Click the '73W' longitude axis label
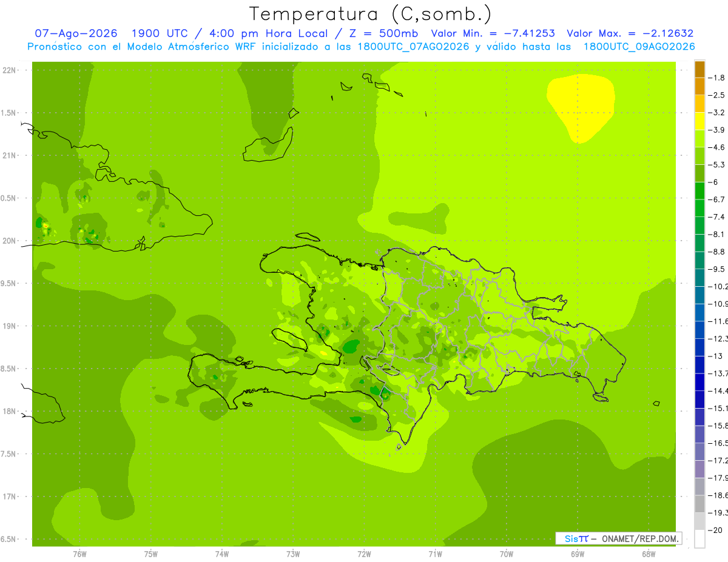This screenshot has width=728, height=562. (293, 554)
